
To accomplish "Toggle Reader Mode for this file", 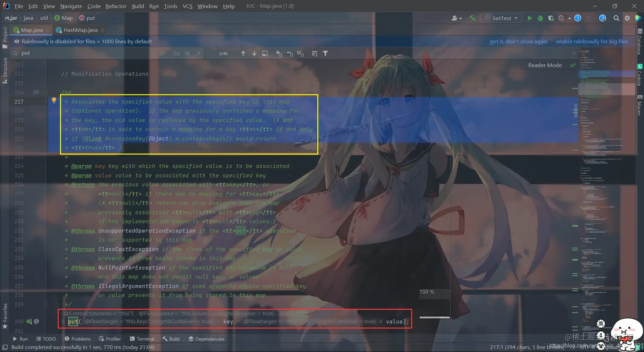I will 545,65.
